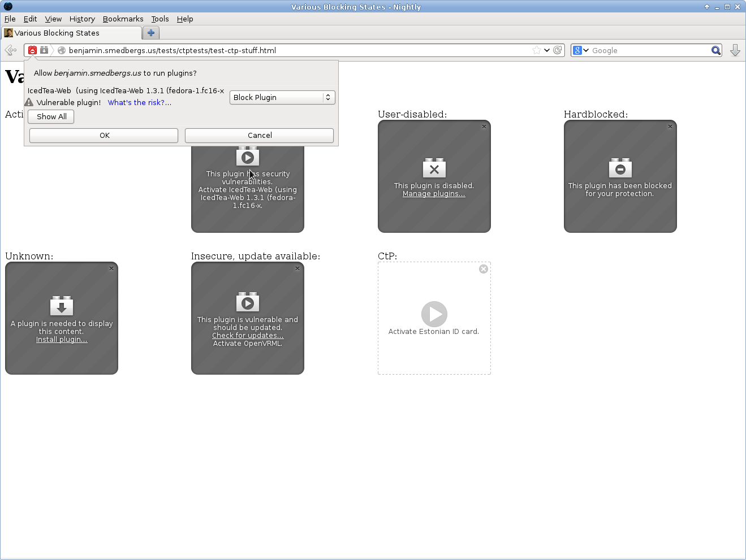Image resolution: width=746 pixels, height=560 pixels.
Task: Open the Block Plugin dropdown
Action: tap(282, 97)
